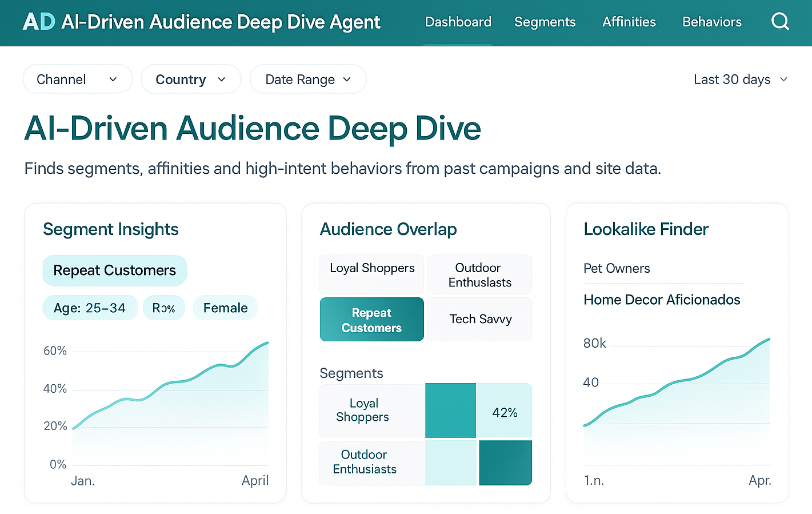Open the Home Decor Aficionados lookalike audience
This screenshot has width=812, height=514.
tap(662, 300)
